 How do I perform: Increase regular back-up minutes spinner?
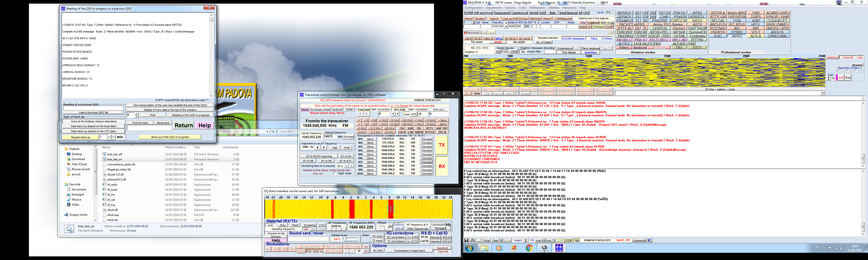[112, 136]
